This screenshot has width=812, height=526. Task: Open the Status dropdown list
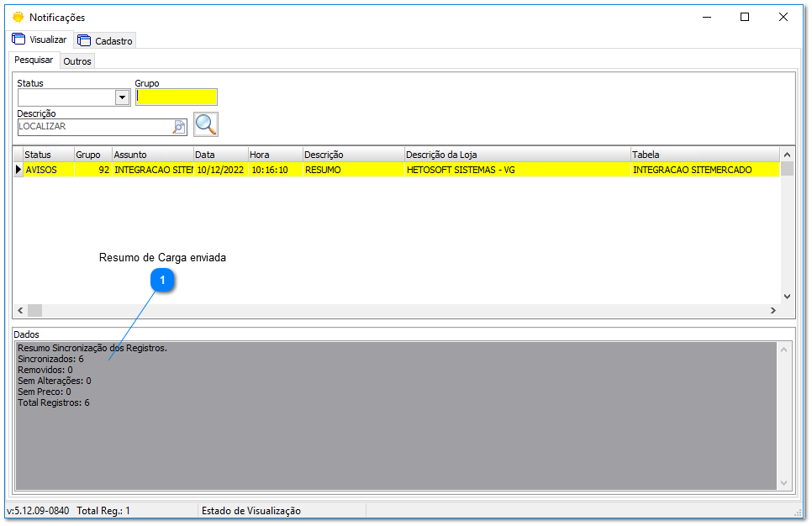click(123, 97)
